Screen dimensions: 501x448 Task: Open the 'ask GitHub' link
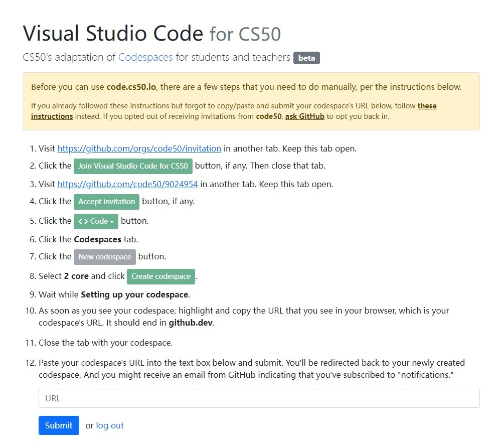304,116
